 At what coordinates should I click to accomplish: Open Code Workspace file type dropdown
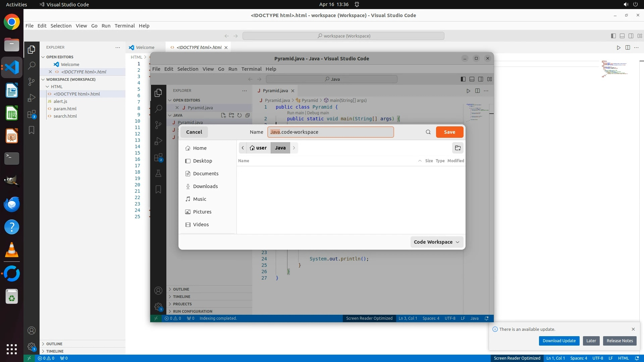point(436,242)
